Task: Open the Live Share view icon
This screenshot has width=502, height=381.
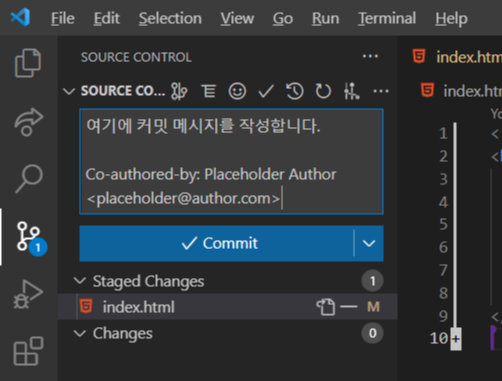Action: click(28, 122)
